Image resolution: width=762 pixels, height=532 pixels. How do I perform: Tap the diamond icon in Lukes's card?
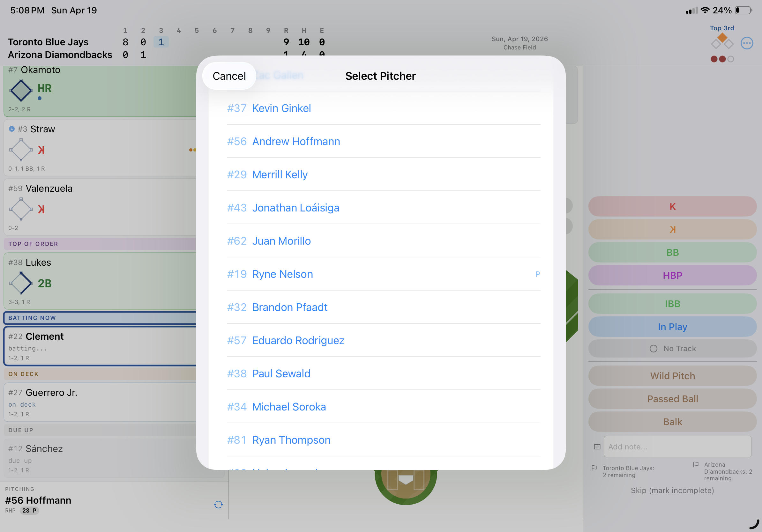pos(21,283)
